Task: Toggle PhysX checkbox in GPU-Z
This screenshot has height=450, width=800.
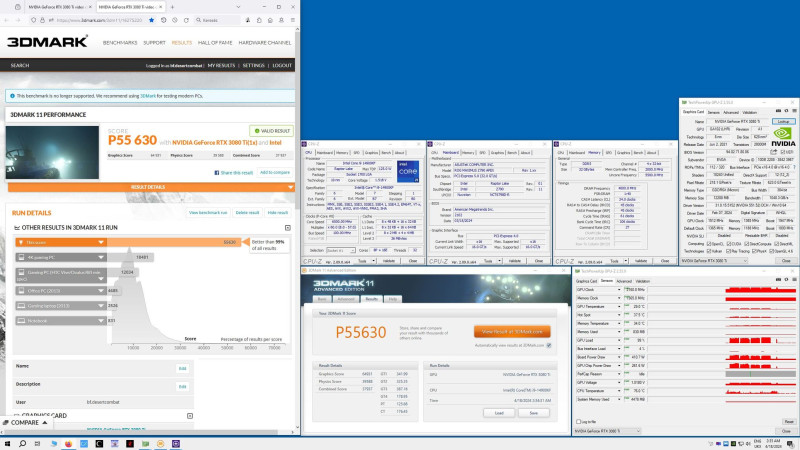Action: coord(754,251)
